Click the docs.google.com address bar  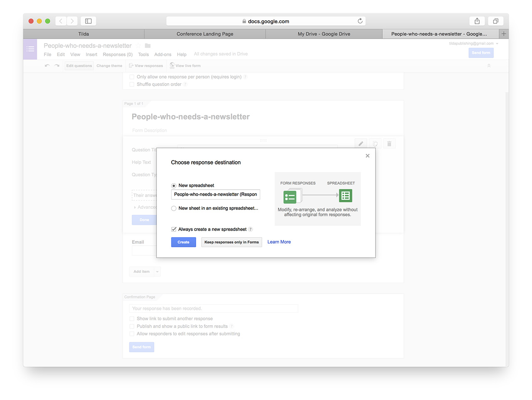coord(266,21)
